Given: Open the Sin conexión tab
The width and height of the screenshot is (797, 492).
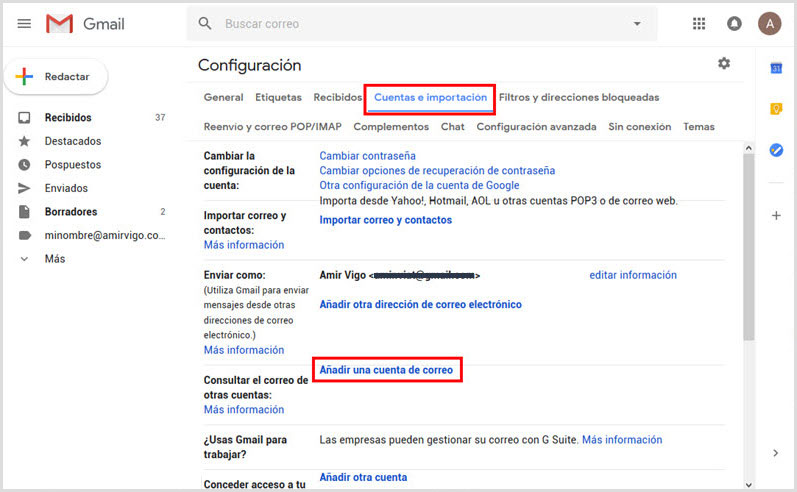Looking at the screenshot, I should pyautogui.click(x=639, y=127).
